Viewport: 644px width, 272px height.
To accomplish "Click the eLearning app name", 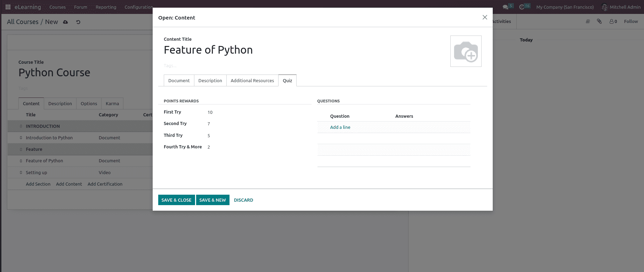I will click(x=28, y=7).
